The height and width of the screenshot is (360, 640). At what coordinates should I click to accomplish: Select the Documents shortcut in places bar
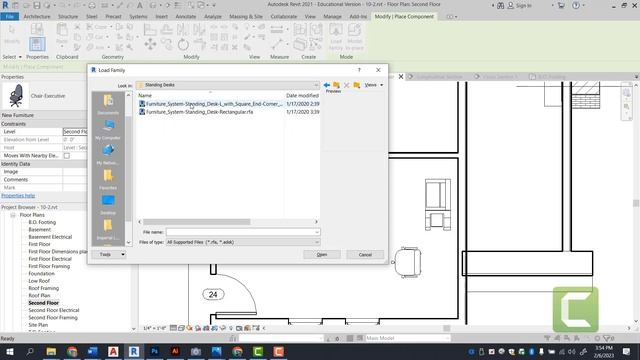108,104
